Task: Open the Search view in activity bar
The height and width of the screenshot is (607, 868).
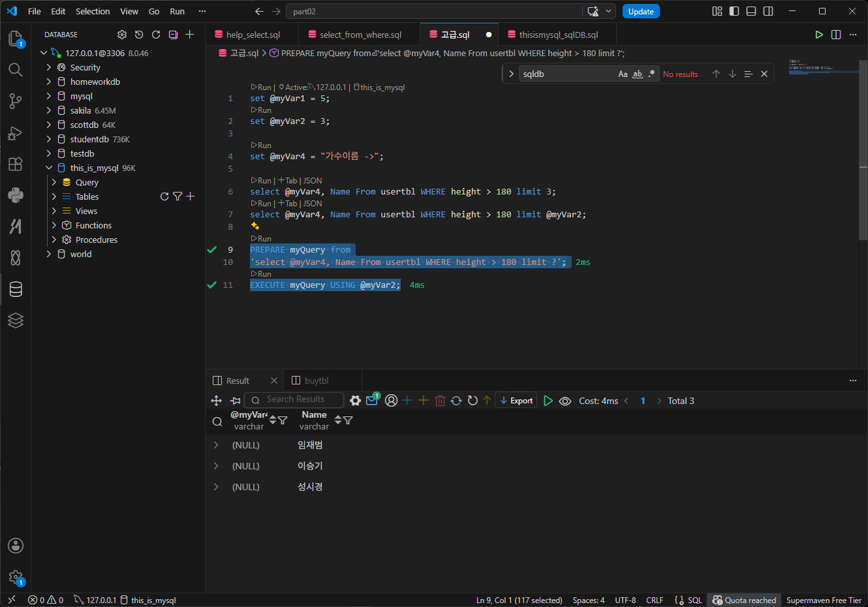Action: coord(16,70)
